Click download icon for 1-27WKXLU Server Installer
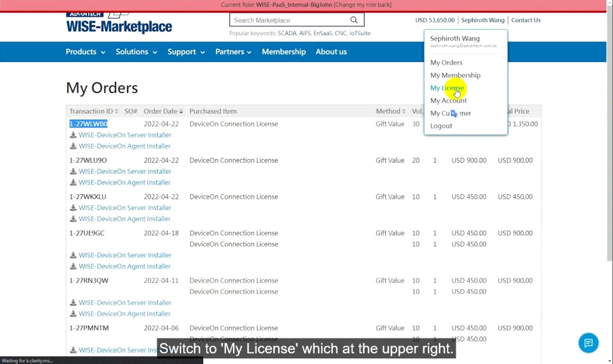The height and width of the screenshot is (364, 613). coord(73,208)
